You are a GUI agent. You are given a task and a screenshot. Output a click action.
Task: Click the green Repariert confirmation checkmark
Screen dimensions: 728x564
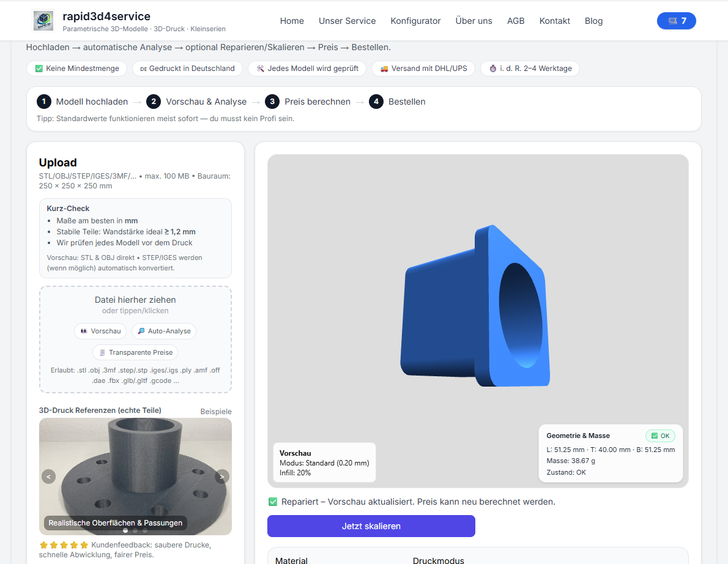[273, 501]
